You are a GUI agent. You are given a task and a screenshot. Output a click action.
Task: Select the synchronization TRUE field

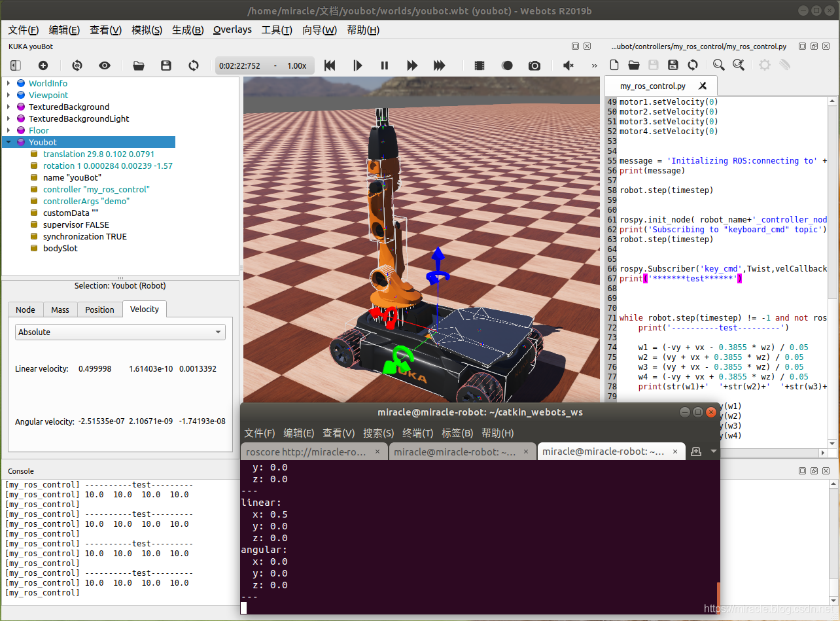(85, 236)
